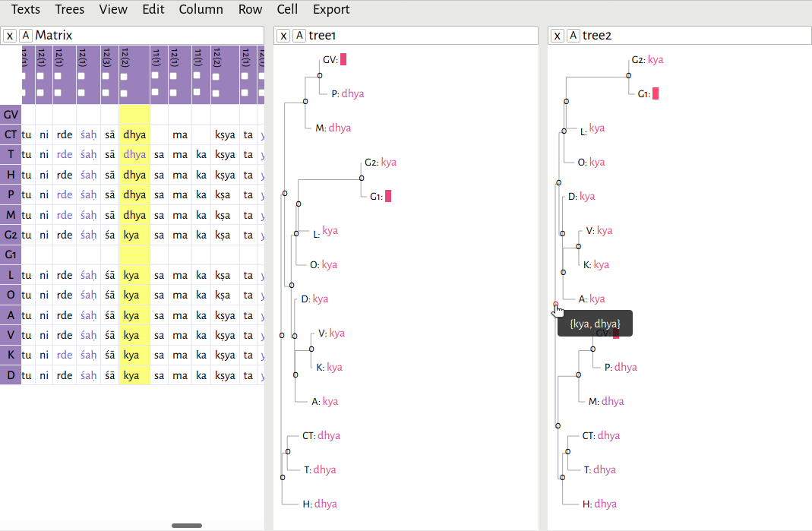Click the node above the CT-T-H clade in tree1

click(x=283, y=477)
